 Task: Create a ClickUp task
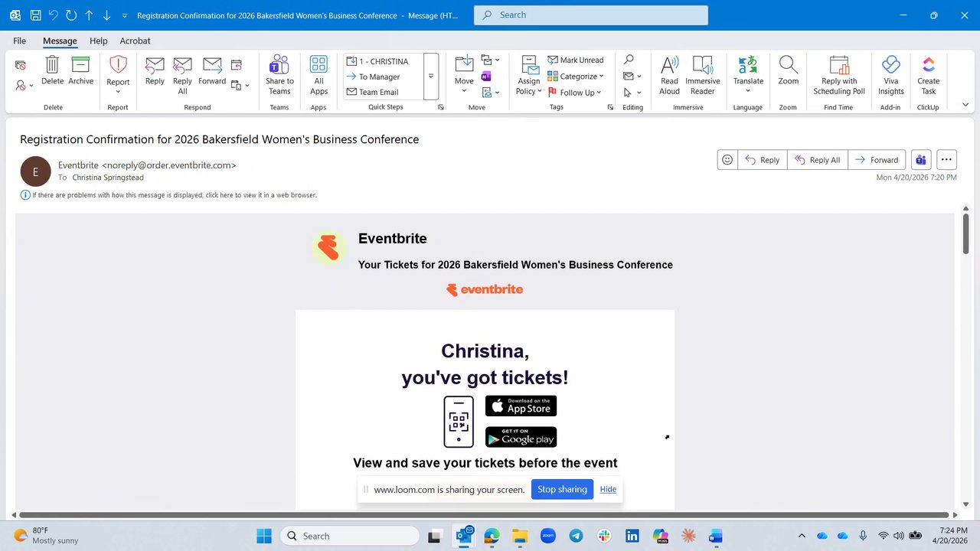[929, 75]
